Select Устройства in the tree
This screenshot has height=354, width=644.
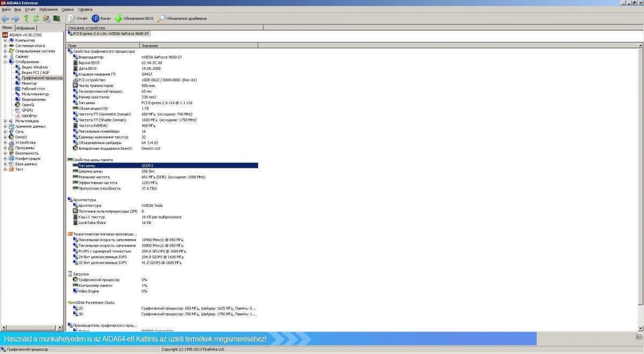point(25,142)
